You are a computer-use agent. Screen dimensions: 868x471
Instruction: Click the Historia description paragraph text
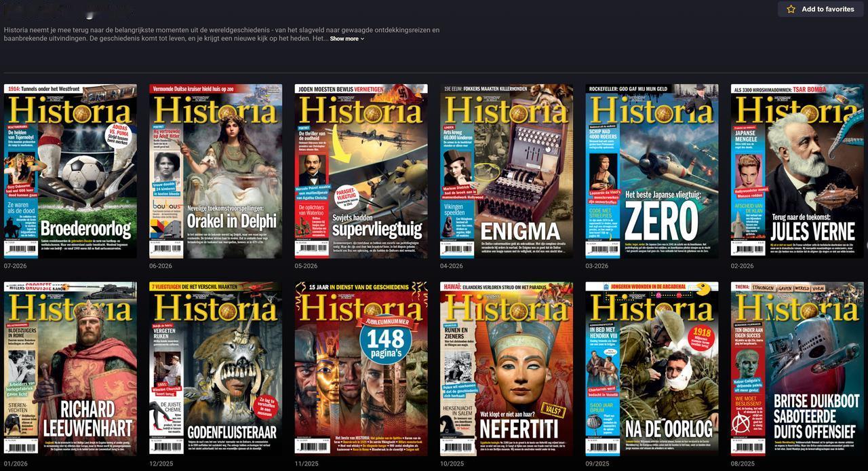(222, 34)
